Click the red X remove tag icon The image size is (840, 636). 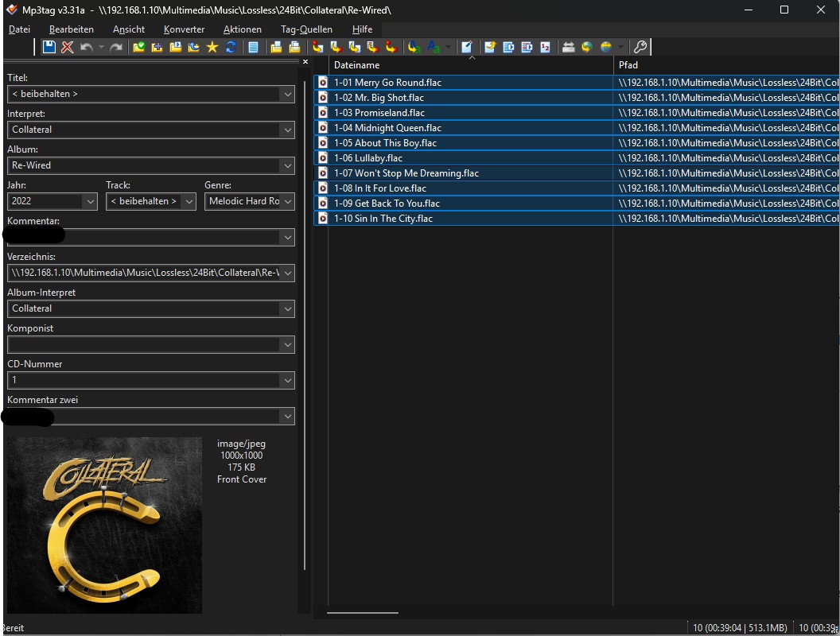67,47
